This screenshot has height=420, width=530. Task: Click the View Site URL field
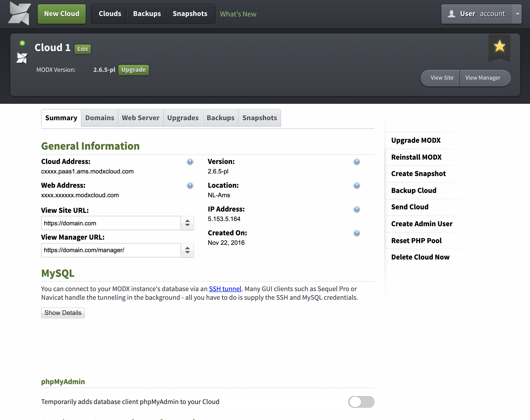click(111, 223)
